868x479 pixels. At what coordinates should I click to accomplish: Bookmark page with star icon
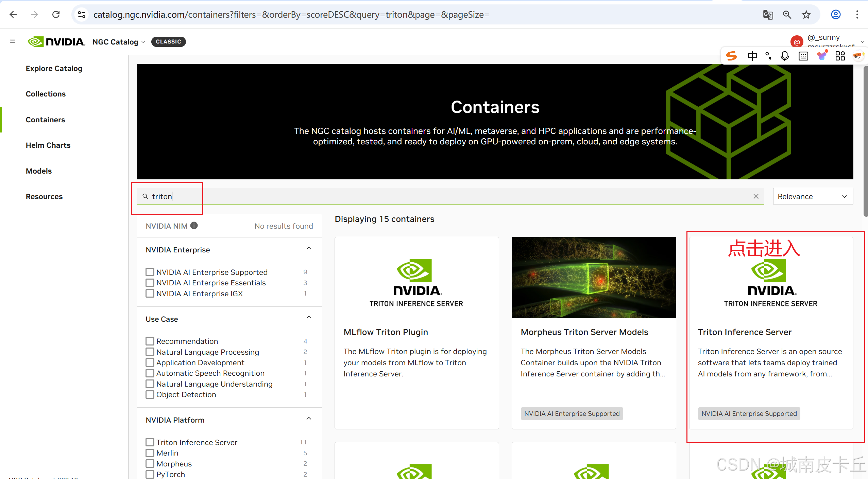click(x=806, y=15)
